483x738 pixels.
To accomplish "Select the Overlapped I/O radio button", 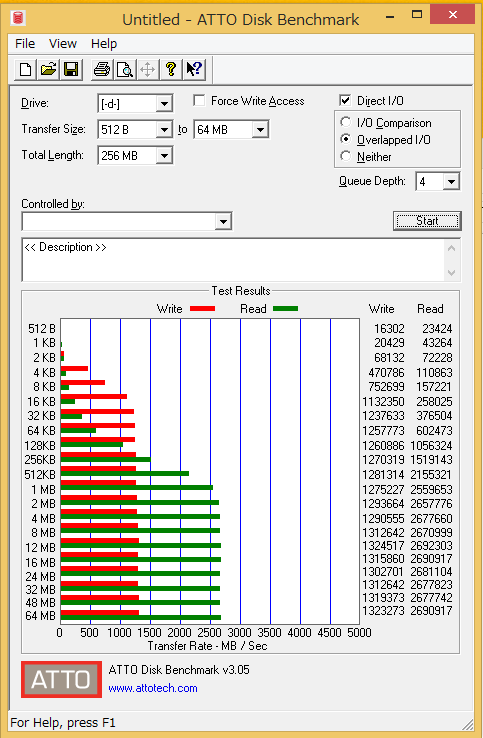I will pyautogui.click(x=346, y=139).
